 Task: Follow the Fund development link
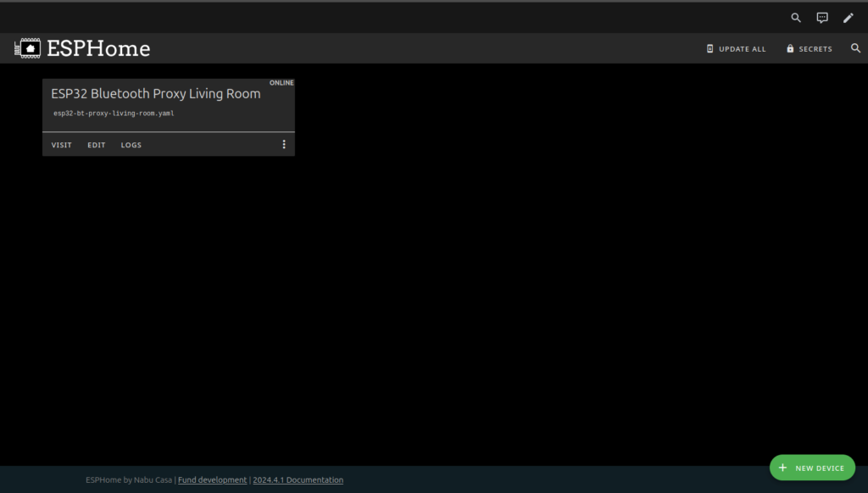(212, 480)
